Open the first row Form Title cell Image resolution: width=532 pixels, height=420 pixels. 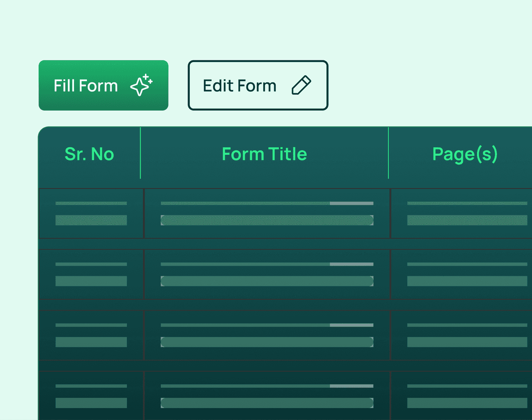267,213
